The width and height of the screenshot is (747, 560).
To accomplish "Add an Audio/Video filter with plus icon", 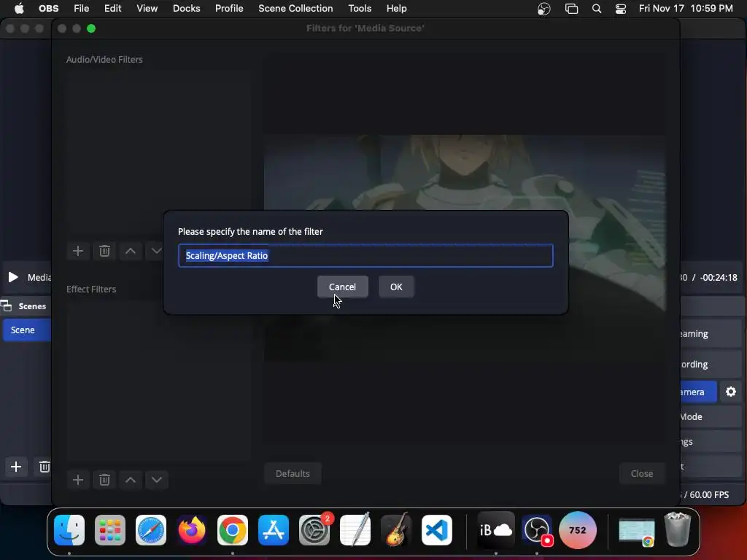I will [x=78, y=251].
